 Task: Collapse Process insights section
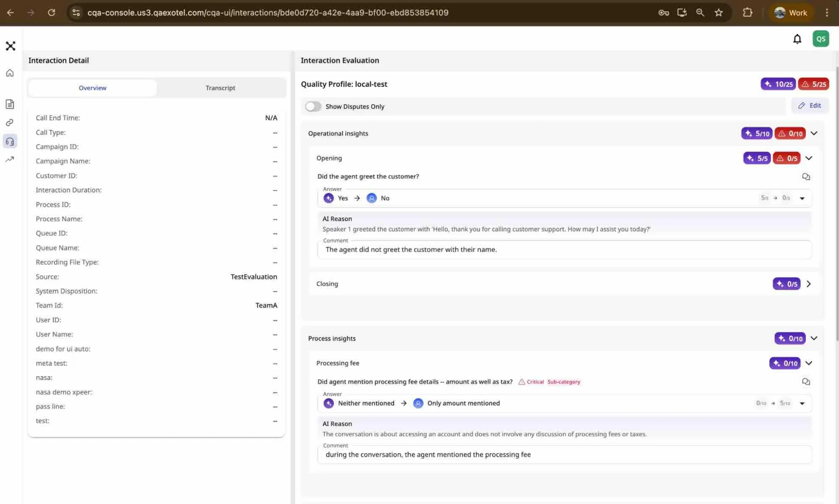[x=814, y=338]
